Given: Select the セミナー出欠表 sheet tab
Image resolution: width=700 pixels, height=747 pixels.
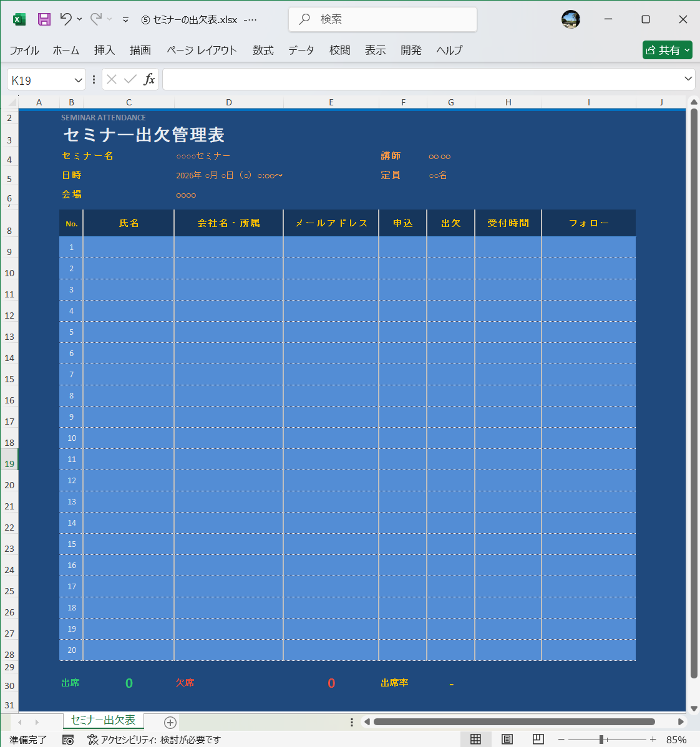Looking at the screenshot, I should pyautogui.click(x=103, y=721).
